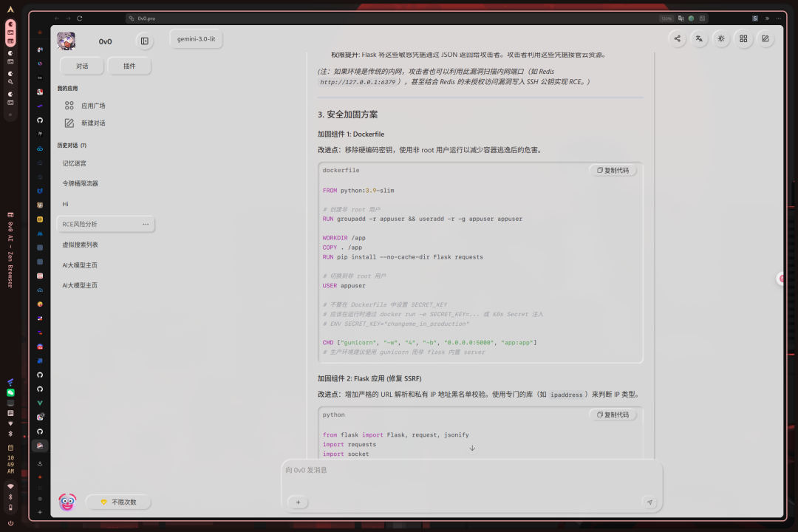Image resolution: width=798 pixels, height=532 pixels.
Task: Open the model selector gemini-3.0-lit
Action: (196, 39)
